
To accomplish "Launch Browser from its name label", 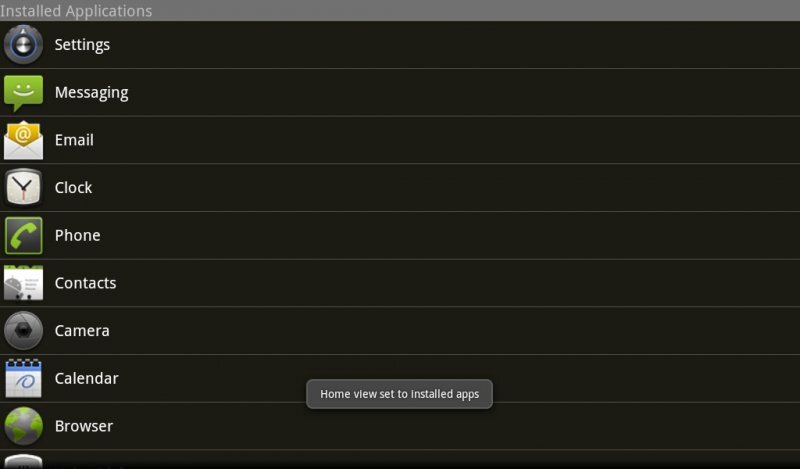I will click(x=83, y=426).
